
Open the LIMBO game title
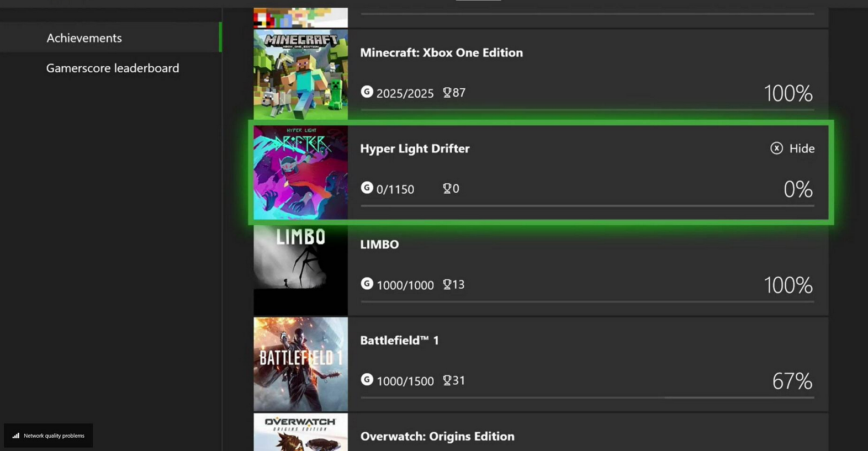pos(379,244)
